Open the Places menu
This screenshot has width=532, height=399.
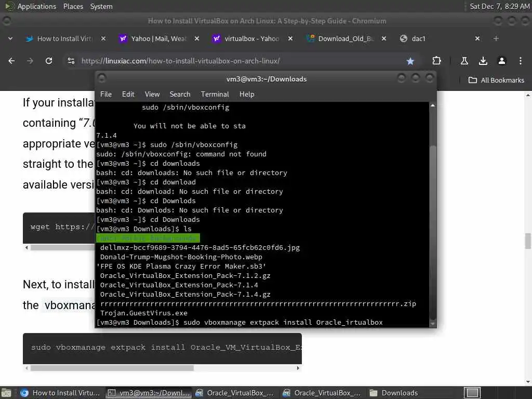73,6
